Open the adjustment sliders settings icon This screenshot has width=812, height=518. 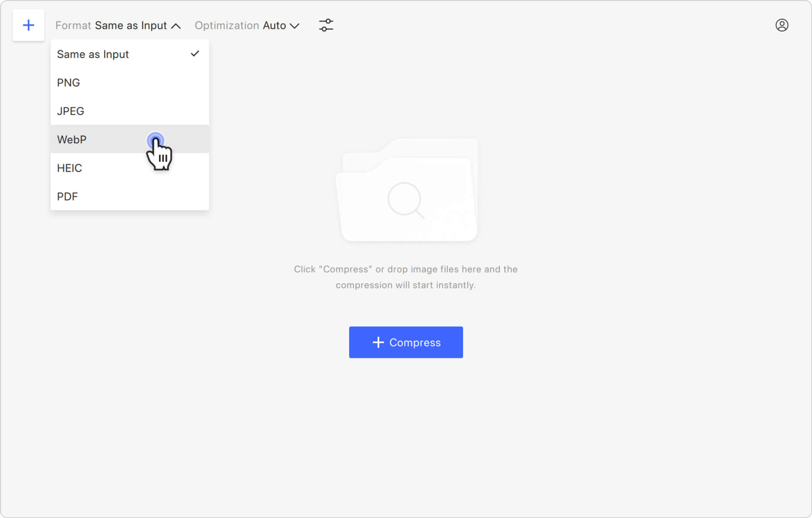(x=326, y=25)
